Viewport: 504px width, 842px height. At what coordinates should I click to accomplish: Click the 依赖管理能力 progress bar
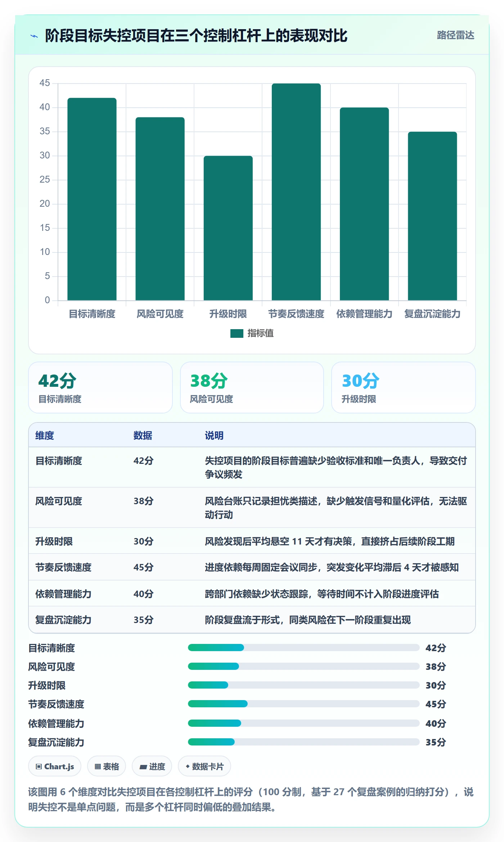[x=303, y=723]
